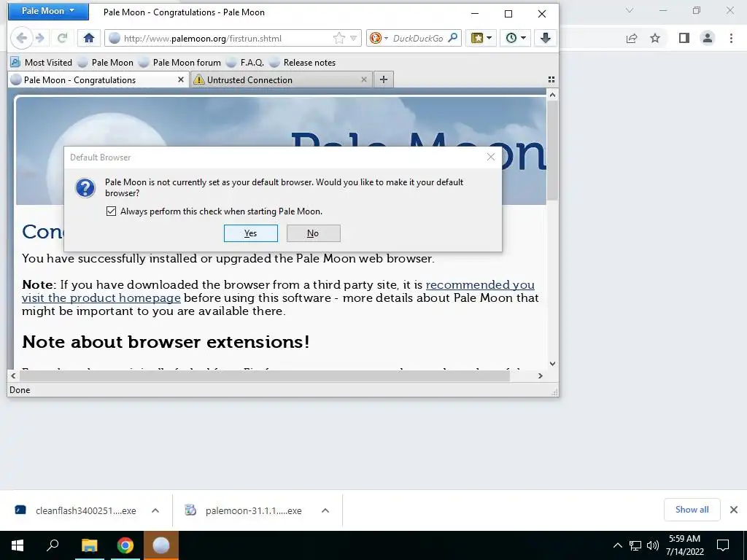Toggle Chrome's side panel icon
The height and width of the screenshot is (560, 747).
pyautogui.click(x=684, y=38)
